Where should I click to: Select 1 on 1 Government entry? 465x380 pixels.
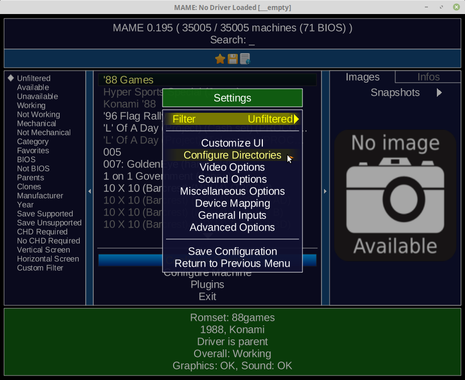tap(132, 176)
